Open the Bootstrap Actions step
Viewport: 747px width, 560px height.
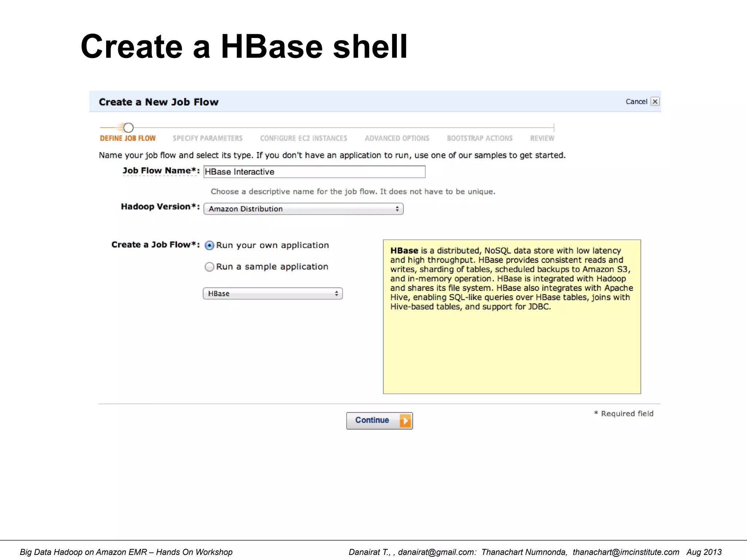click(480, 138)
